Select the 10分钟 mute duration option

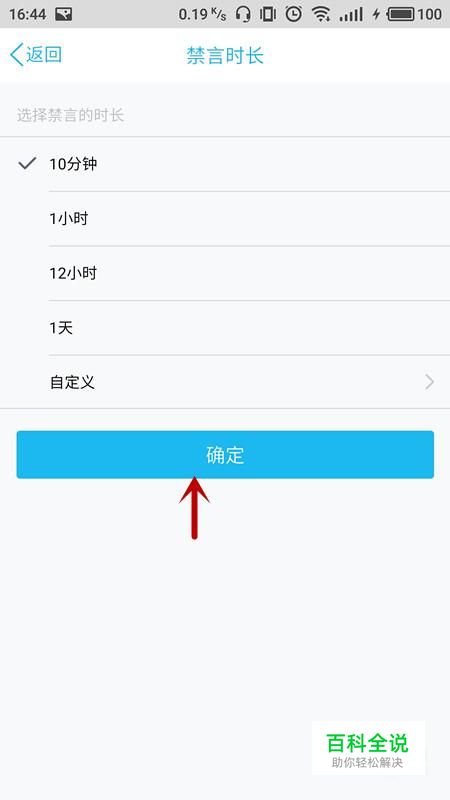click(225, 164)
